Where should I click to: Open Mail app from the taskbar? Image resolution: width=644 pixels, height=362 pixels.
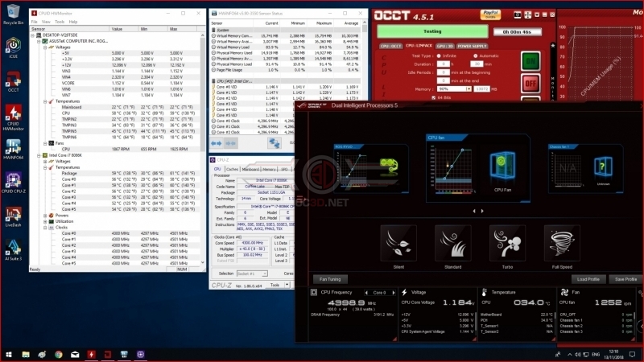tap(75, 354)
